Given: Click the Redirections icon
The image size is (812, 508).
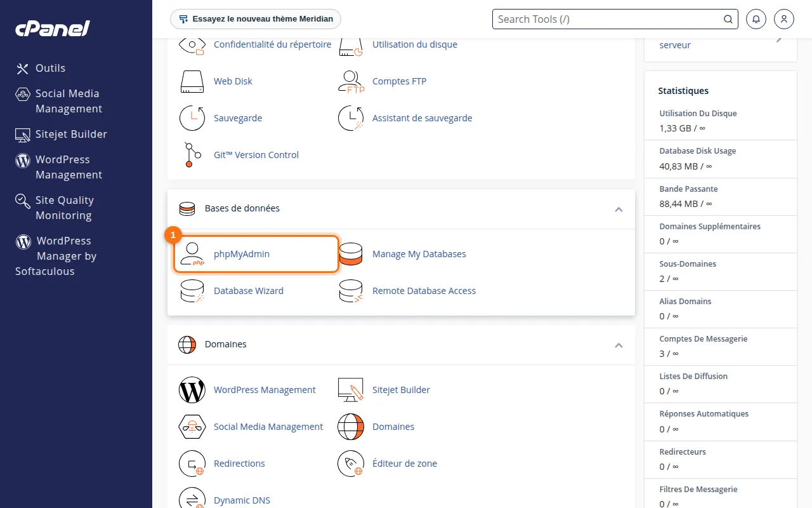Looking at the screenshot, I should 192,464.
